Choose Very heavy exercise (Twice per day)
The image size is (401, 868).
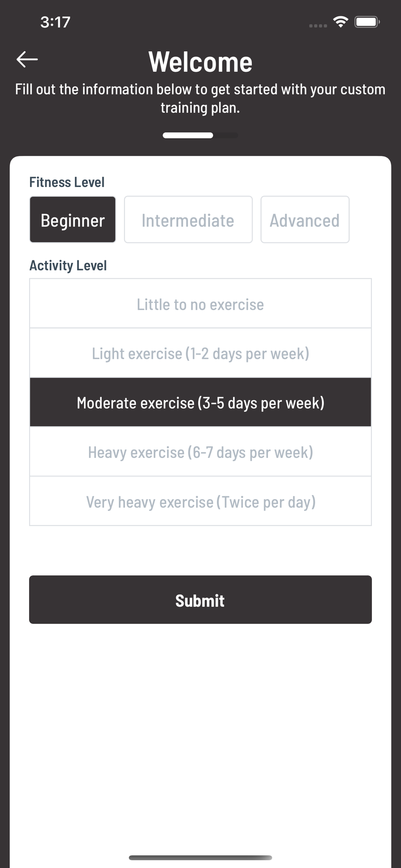(200, 501)
